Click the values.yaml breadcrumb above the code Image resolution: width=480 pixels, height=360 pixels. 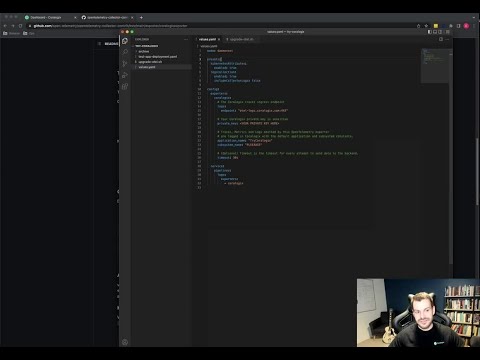tap(209, 46)
